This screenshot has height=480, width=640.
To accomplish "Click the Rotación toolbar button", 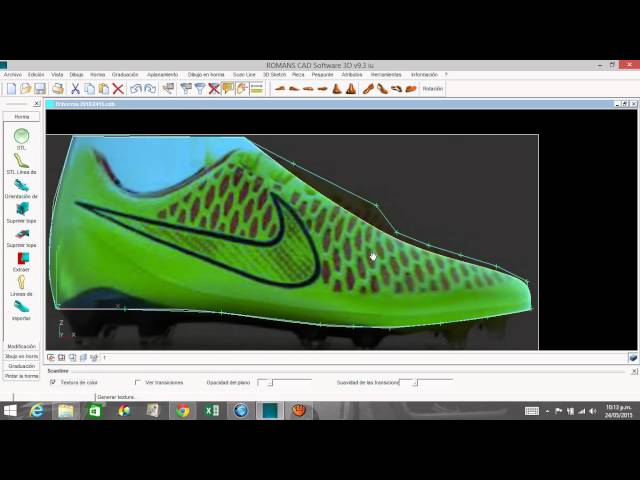I will tap(433, 88).
